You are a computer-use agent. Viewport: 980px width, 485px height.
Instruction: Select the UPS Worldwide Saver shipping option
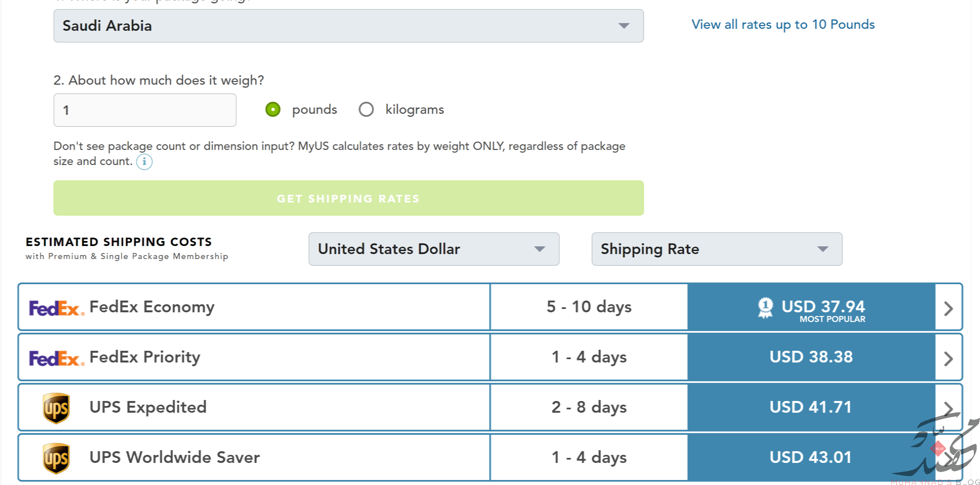(490, 458)
